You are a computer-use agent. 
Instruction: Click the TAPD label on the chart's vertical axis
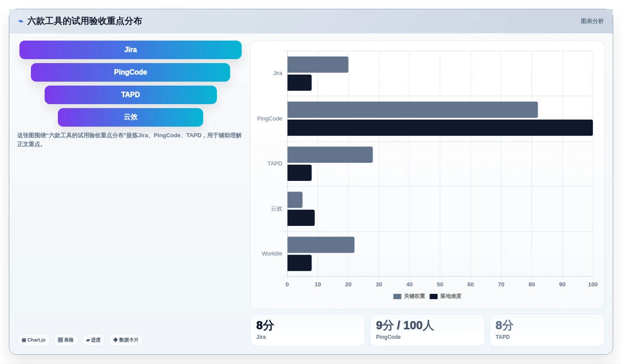coord(275,164)
